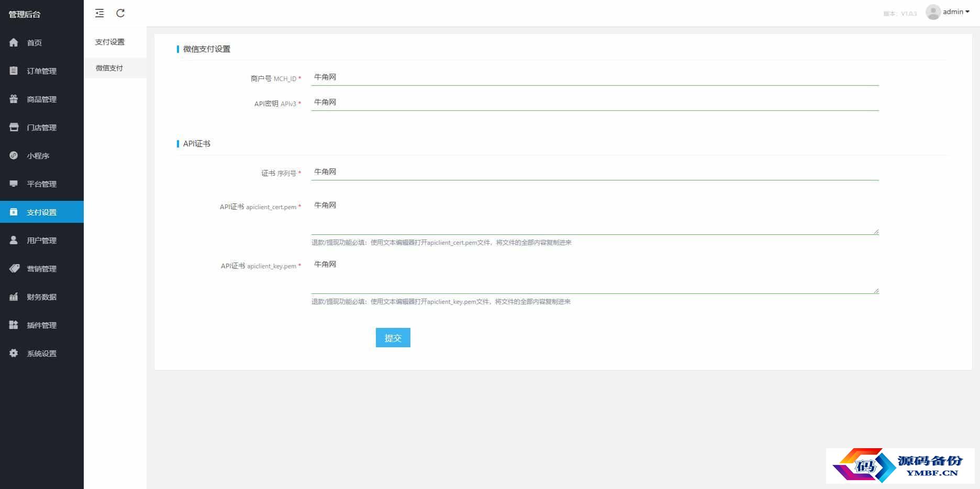The width and height of the screenshot is (980, 489).
Task: Click the 微信支付设置 section heading
Action: (207, 49)
